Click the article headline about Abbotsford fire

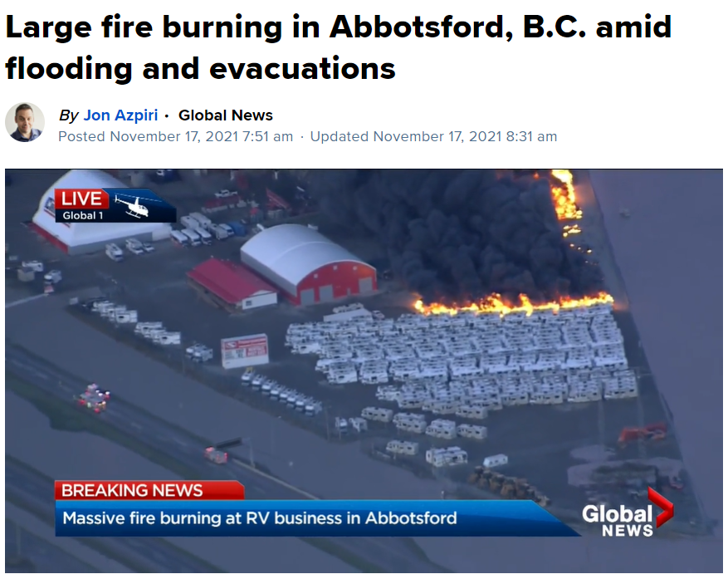click(338, 47)
